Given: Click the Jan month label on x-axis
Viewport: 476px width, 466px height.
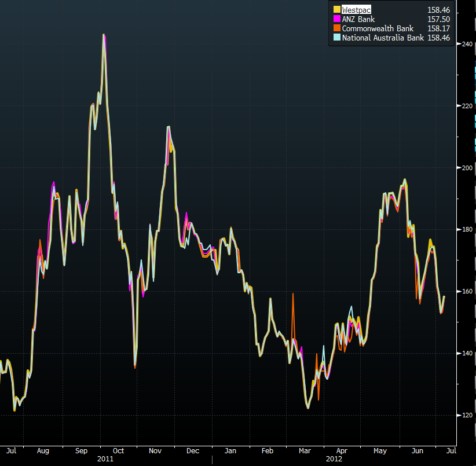Looking at the screenshot, I should point(230,450).
